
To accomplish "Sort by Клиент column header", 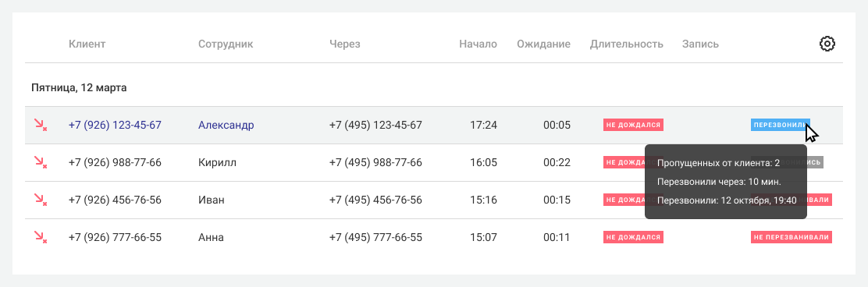I will 87,44.
